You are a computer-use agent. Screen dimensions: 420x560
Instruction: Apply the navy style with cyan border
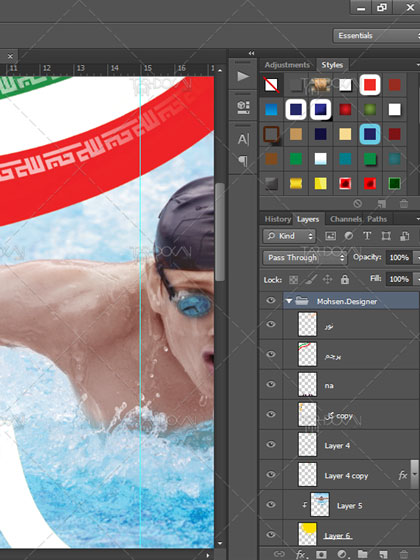coord(370,134)
